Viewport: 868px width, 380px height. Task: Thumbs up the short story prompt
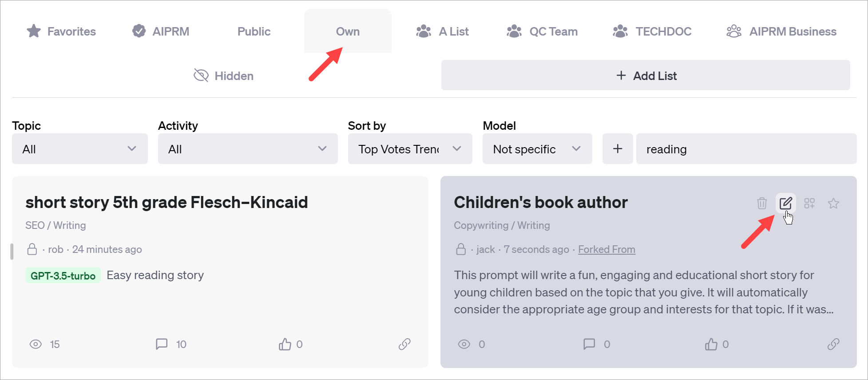pyautogui.click(x=285, y=344)
